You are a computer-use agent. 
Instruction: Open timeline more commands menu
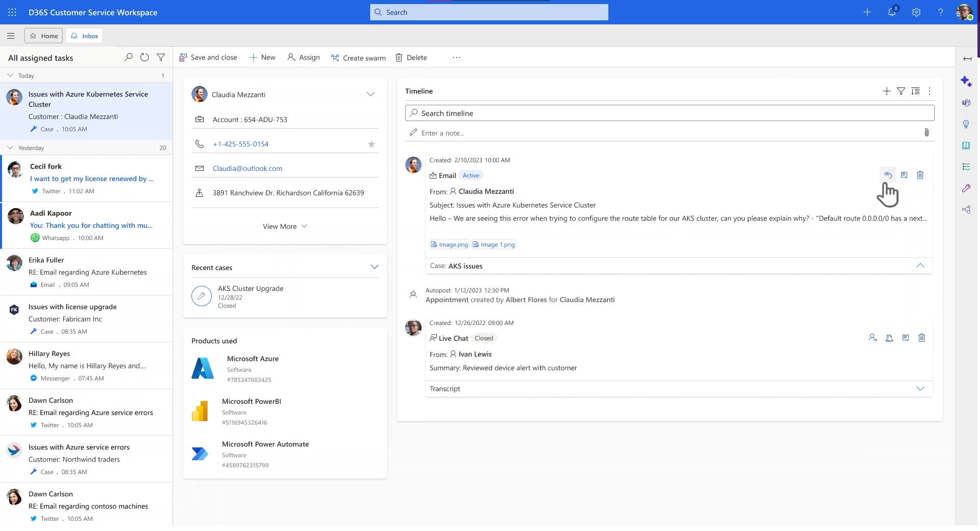[x=930, y=91]
